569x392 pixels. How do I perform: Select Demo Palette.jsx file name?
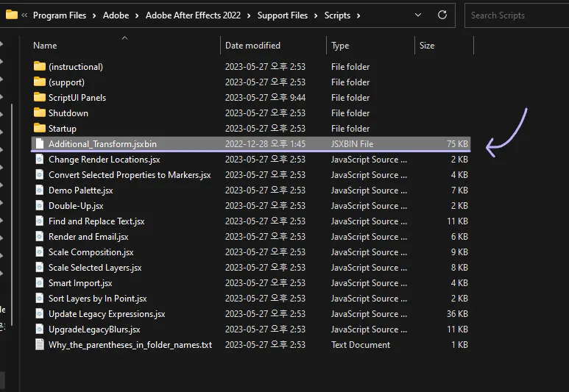tap(80, 190)
